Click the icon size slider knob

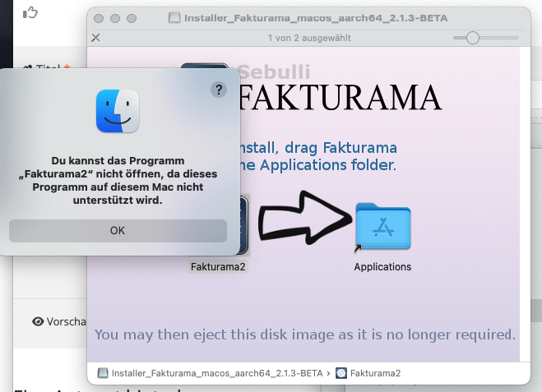click(x=473, y=38)
